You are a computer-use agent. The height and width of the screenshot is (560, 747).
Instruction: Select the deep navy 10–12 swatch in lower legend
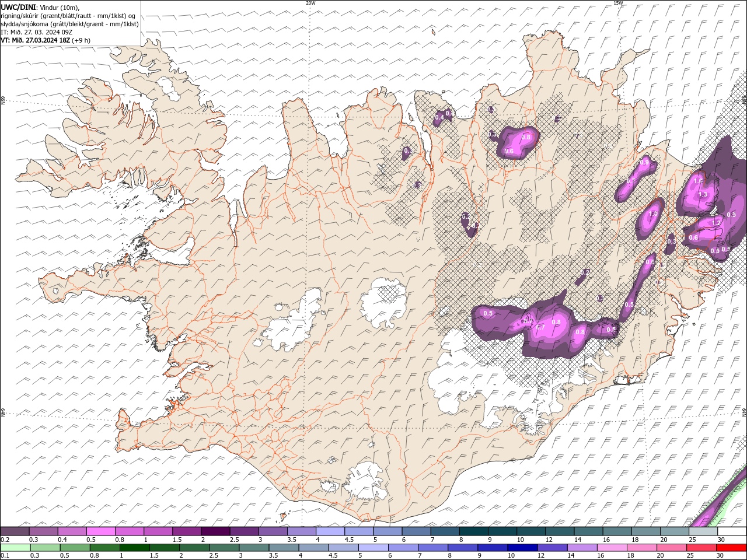pyautogui.click(x=522, y=548)
